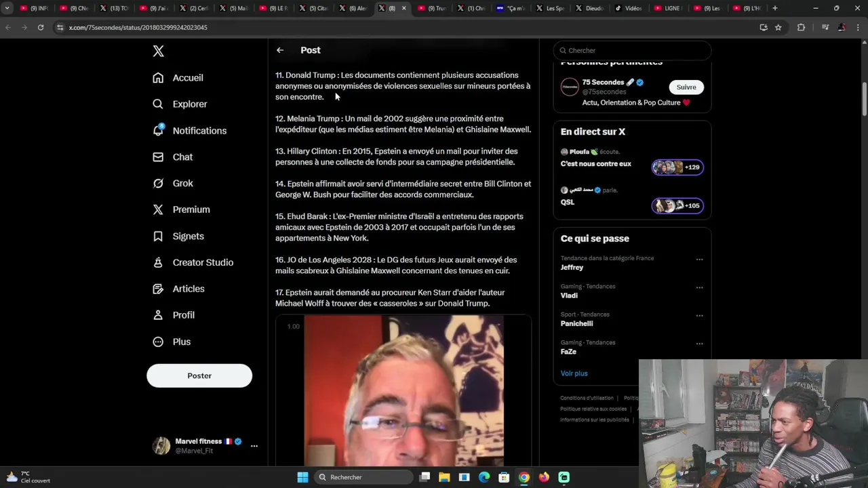The width and height of the screenshot is (868, 488).
Task: Switch to the LIGNE YouTube tab
Action: pyautogui.click(x=668, y=8)
